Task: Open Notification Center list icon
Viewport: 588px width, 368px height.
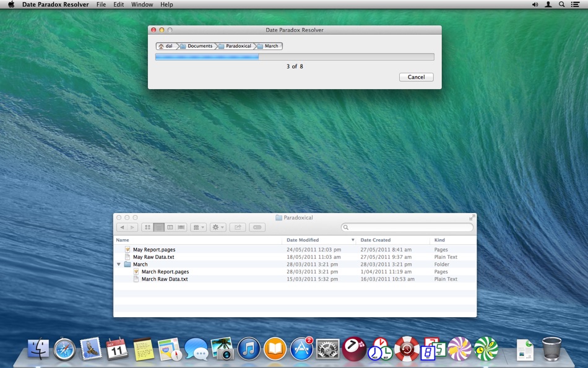Action: [575, 4]
